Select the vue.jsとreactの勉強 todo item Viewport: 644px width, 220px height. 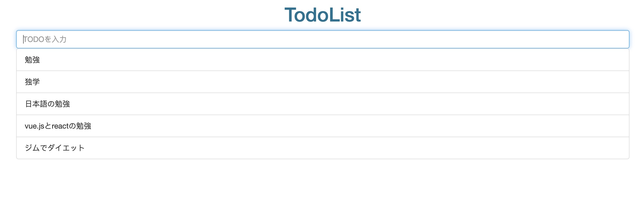(x=322, y=126)
